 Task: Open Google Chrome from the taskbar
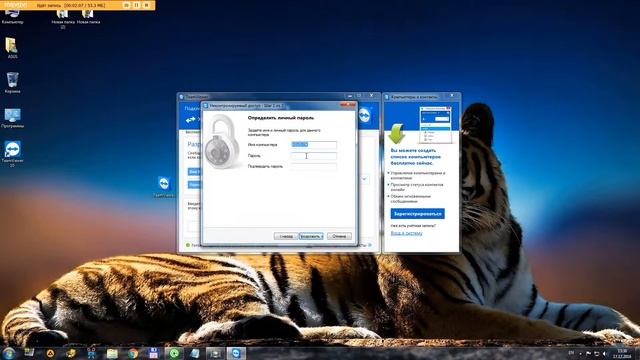(x=133, y=353)
